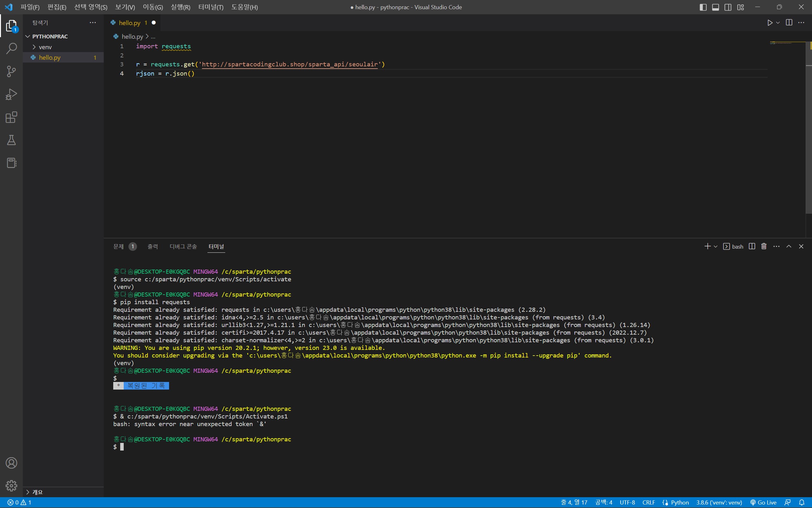Start Go Live server from status bar
Image resolution: width=812 pixels, height=508 pixels.
tap(763, 502)
